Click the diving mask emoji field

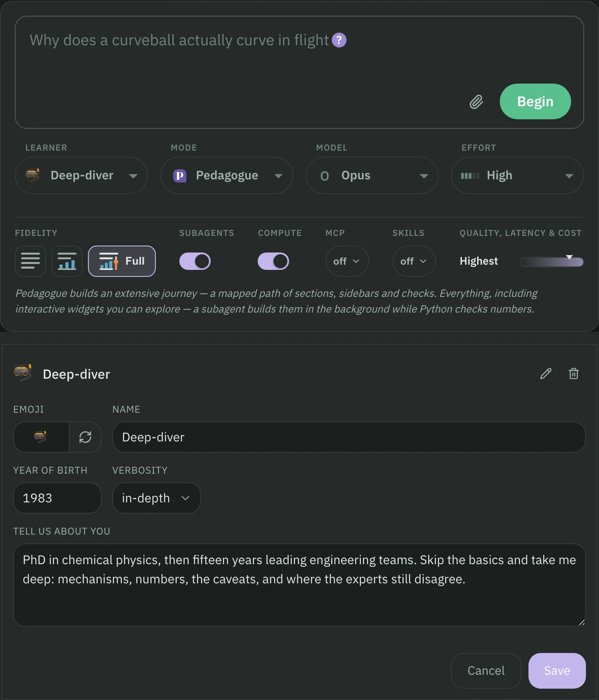(x=41, y=437)
